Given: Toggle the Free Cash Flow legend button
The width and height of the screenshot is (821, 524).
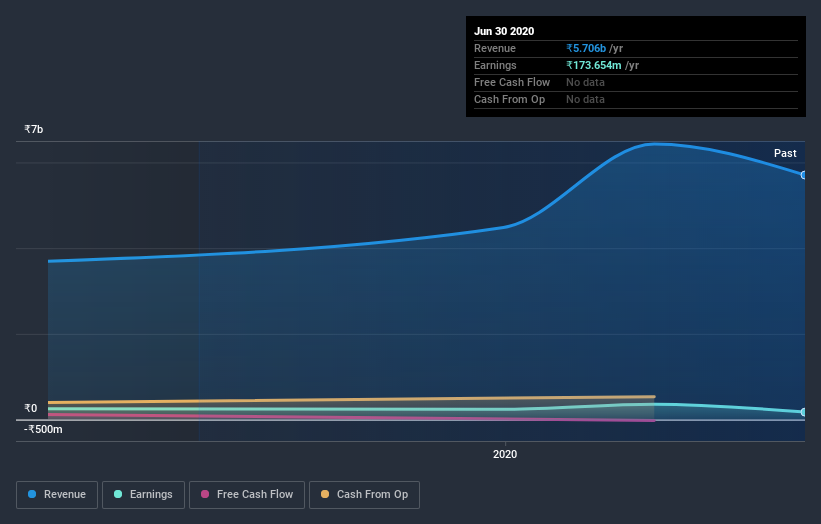Looking at the screenshot, I should pyautogui.click(x=247, y=495).
